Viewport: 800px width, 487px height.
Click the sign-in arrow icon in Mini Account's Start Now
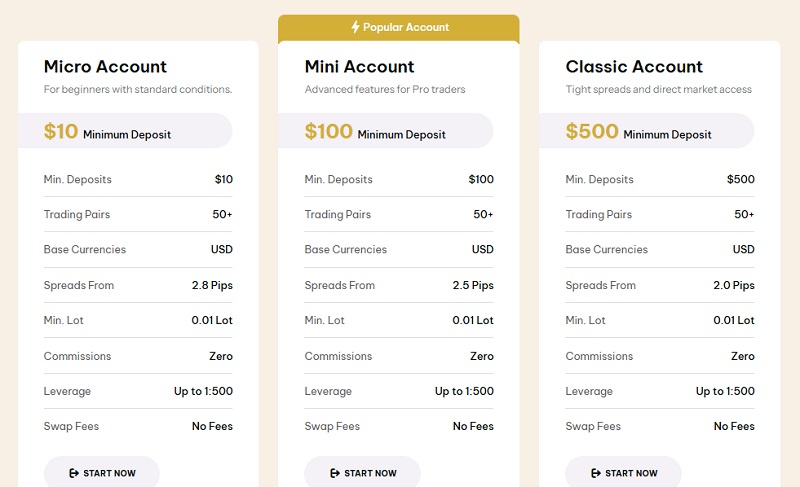[335, 473]
